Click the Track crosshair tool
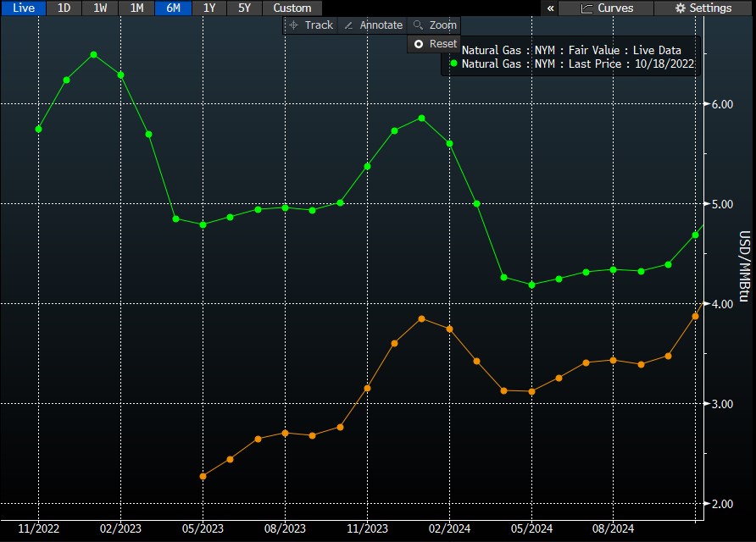The width and height of the screenshot is (756, 542). (311, 25)
